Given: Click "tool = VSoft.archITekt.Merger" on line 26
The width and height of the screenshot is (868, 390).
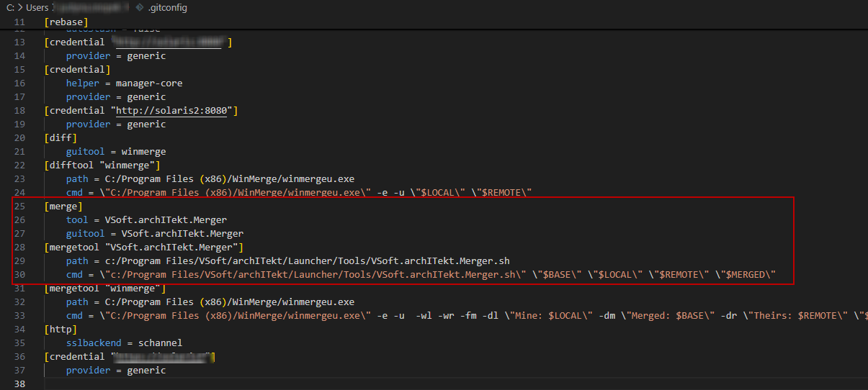Looking at the screenshot, I should click(146, 219).
